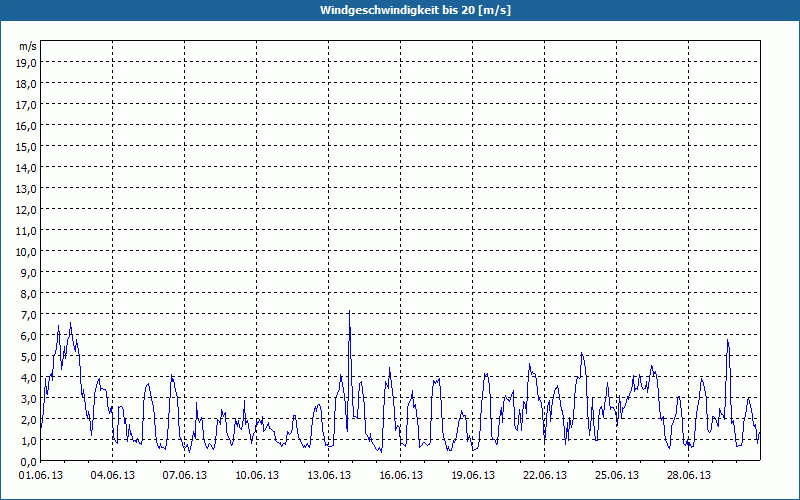
Task: Click the 10,0 y-axis value
Action: [27, 252]
